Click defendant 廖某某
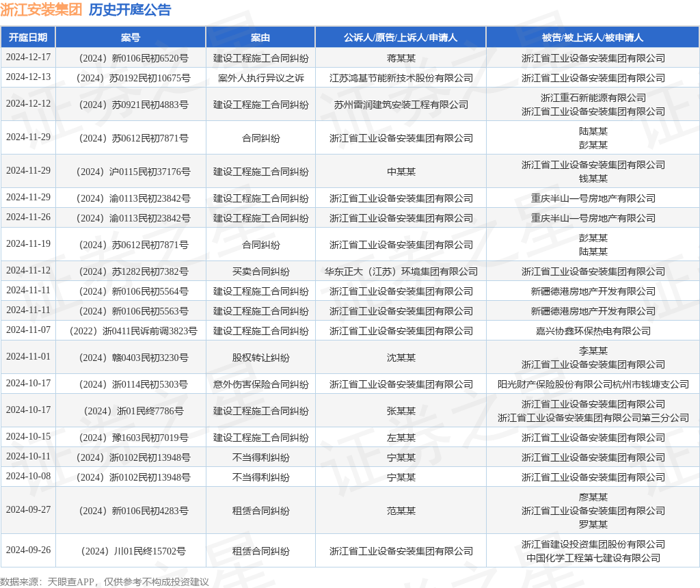This screenshot has width=700, height=588. tap(593, 497)
